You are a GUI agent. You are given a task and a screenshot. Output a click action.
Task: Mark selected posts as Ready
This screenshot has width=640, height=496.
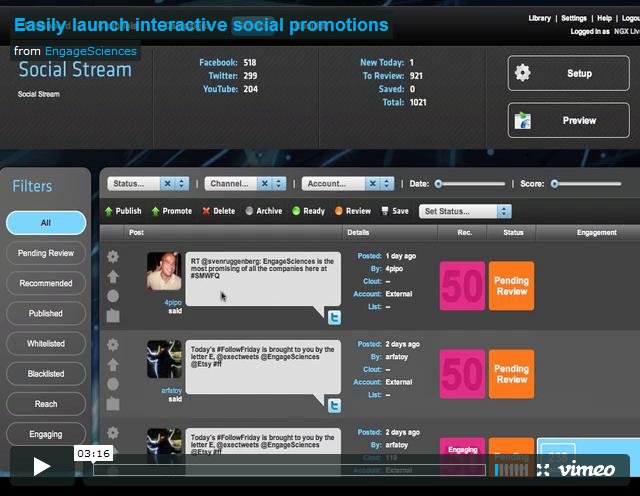point(309,211)
